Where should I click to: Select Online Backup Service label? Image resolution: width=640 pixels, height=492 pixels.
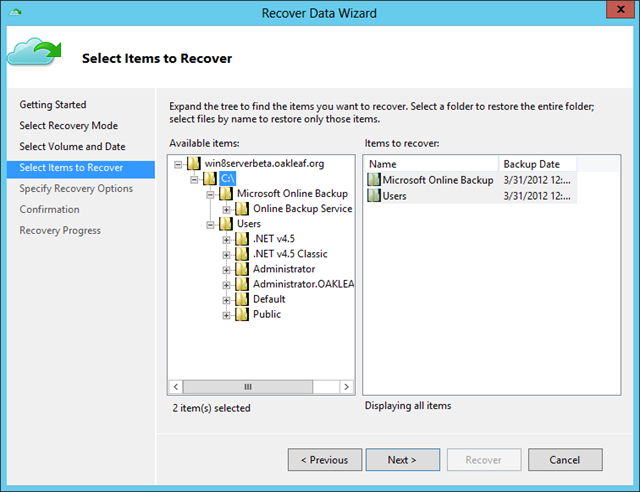pos(302,209)
